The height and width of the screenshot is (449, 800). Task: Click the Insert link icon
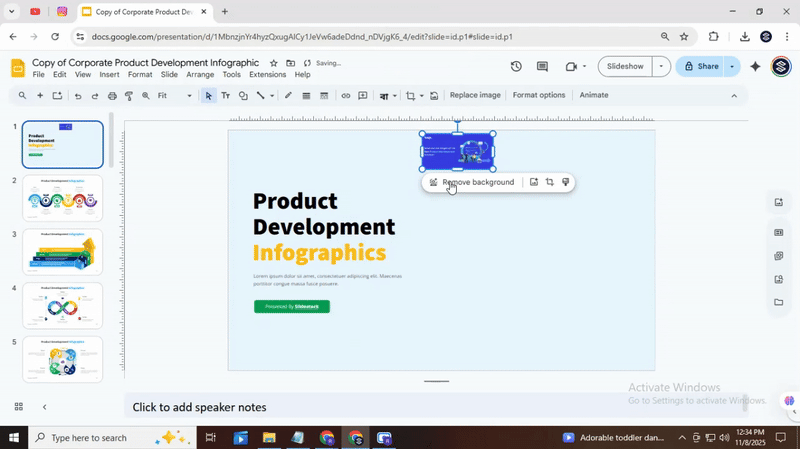click(x=346, y=96)
